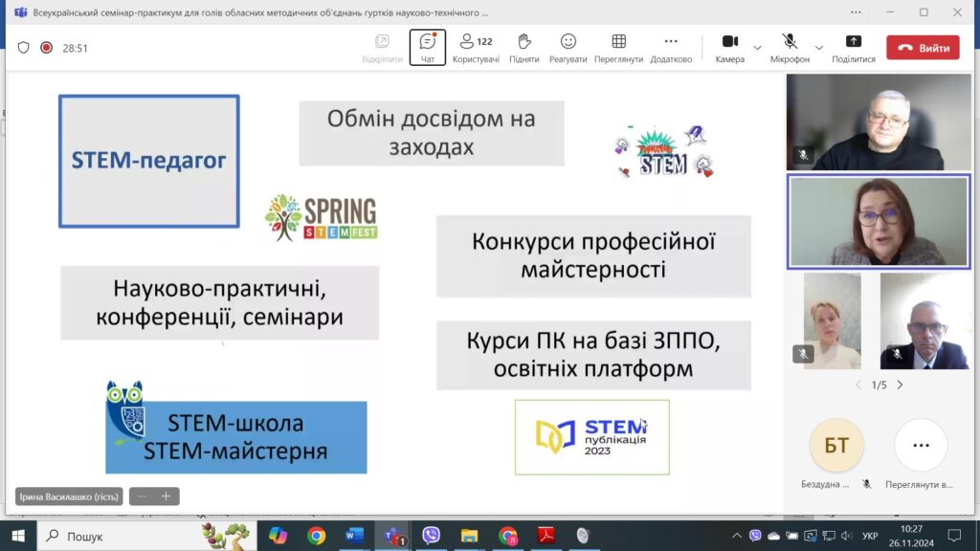
Task: Click the grayed-out Відкріпити button
Action: tap(382, 48)
